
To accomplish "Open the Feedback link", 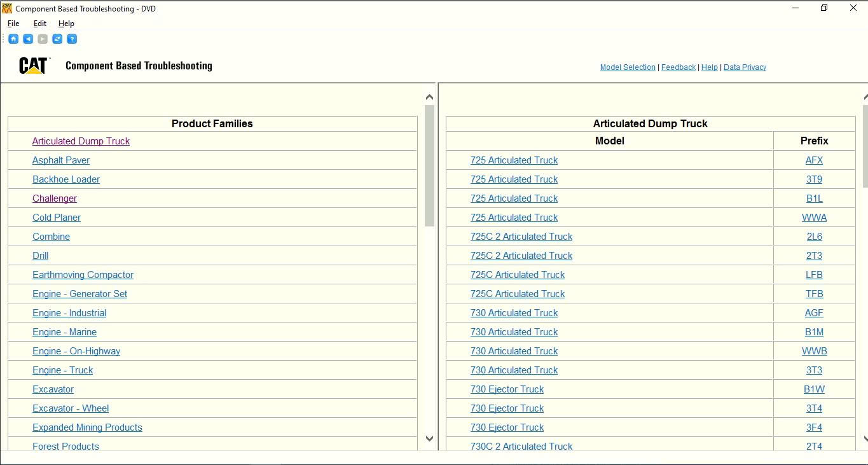I will point(679,67).
